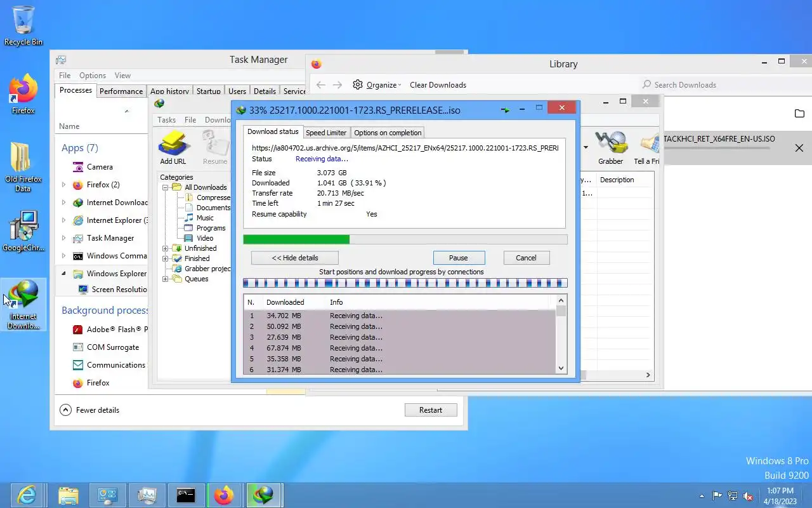Image resolution: width=812 pixels, height=508 pixels.
Task: Collapse the Windows Explorer process group
Action: pos(63,274)
